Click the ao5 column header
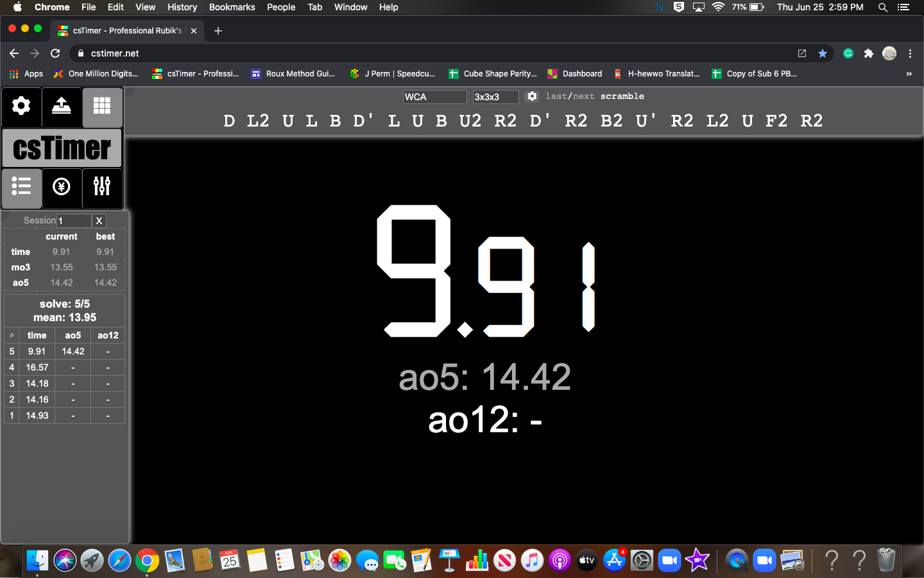 click(73, 335)
